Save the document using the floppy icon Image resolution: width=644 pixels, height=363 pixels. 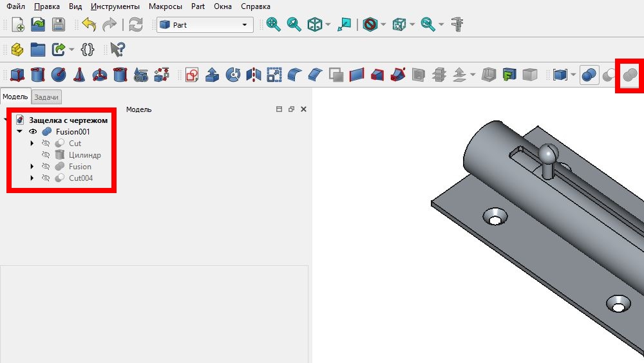coord(59,24)
